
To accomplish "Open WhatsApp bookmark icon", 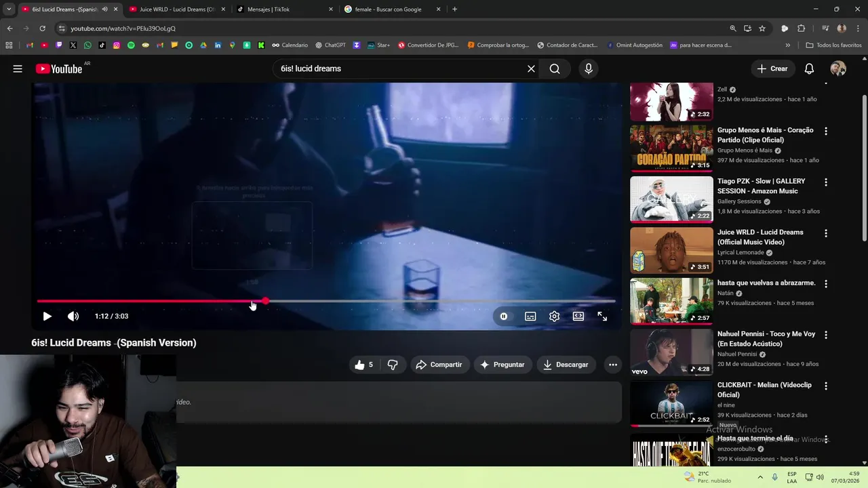I will pos(87,45).
